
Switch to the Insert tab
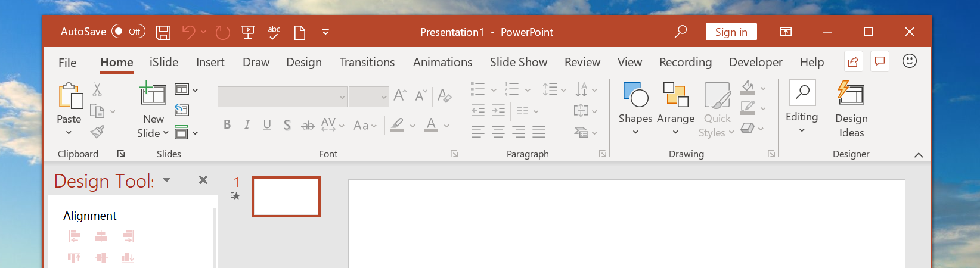click(x=210, y=62)
